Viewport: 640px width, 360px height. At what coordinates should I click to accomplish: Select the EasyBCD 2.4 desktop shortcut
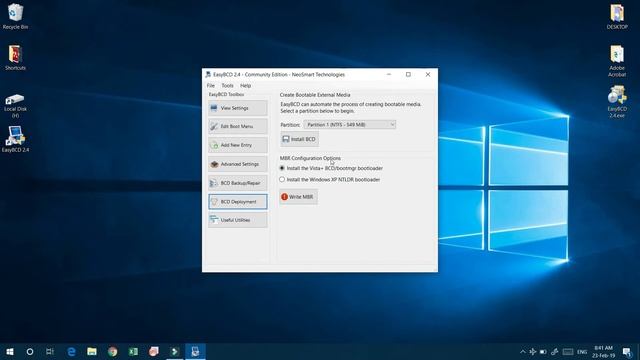[15, 139]
